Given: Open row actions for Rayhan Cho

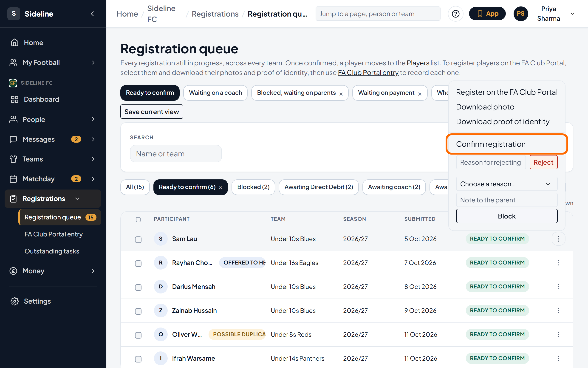Looking at the screenshot, I should [x=558, y=263].
